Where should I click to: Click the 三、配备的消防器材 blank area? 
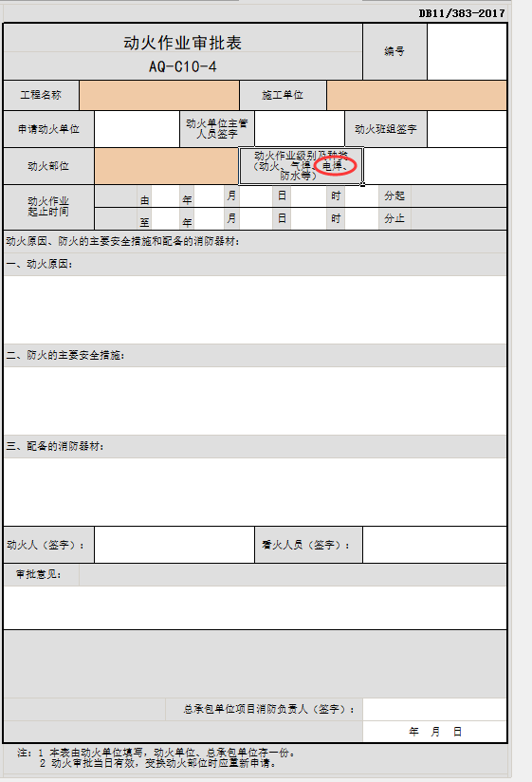click(255, 492)
